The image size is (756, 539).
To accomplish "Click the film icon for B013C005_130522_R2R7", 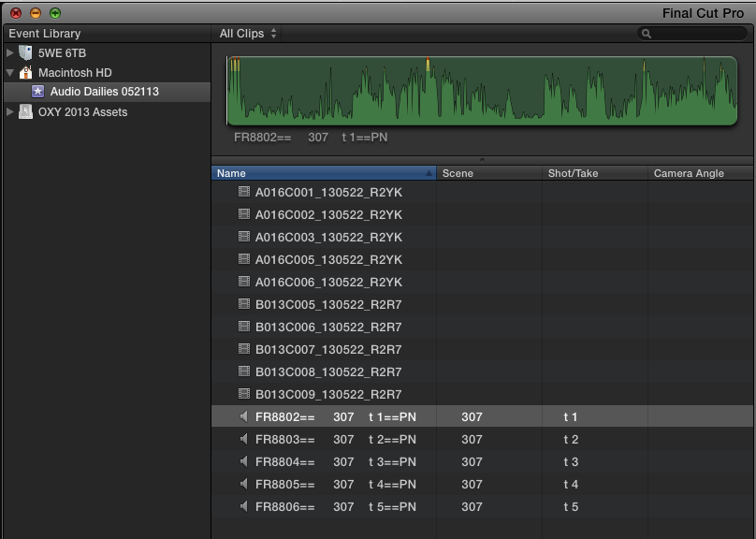I will (x=244, y=304).
